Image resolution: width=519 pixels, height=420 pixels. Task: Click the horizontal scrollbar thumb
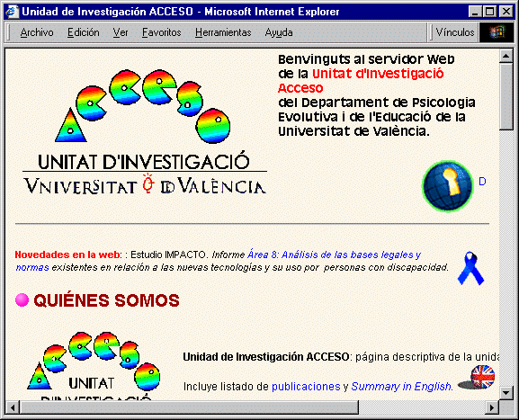tap(189, 407)
